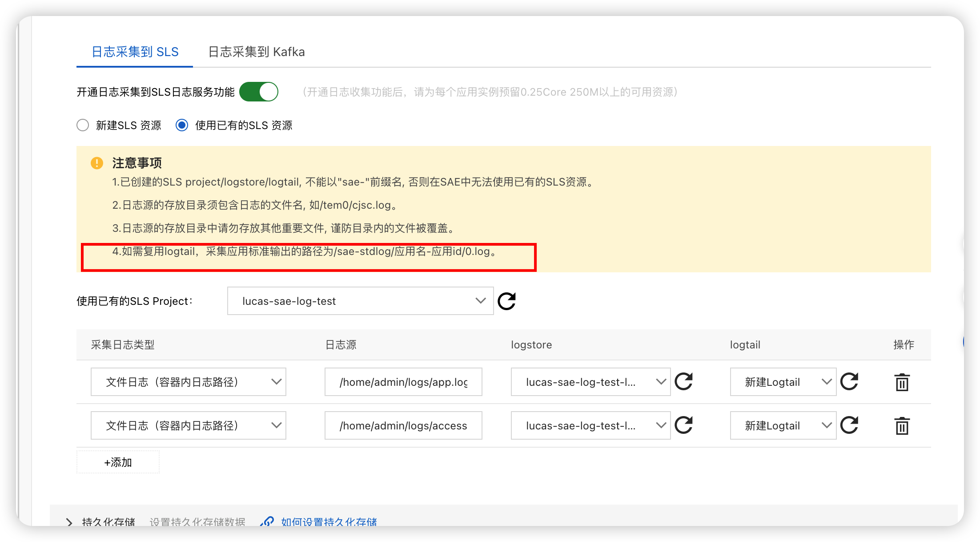Viewport: 980px width, 542px height.
Task: Edit the /home/admin/logs/access source field
Action: tap(403, 425)
